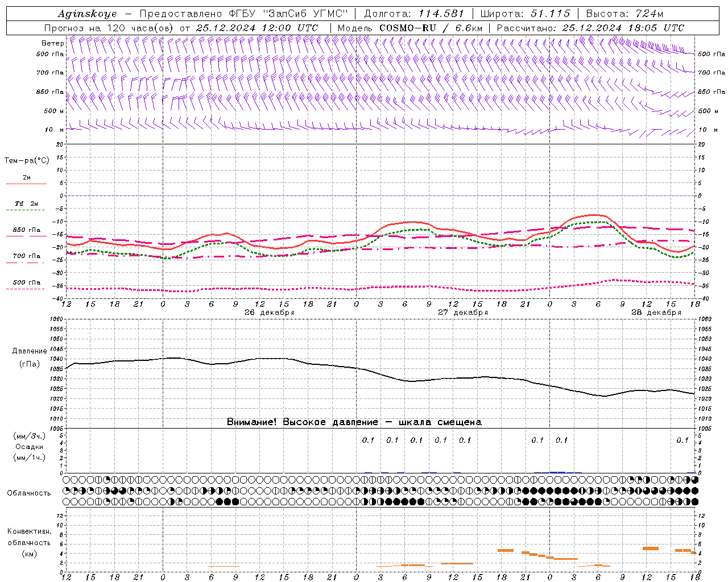Click the "Облачность" cloud cover label
Image resolution: width=728 pixels, height=582 pixels.
click(28, 493)
